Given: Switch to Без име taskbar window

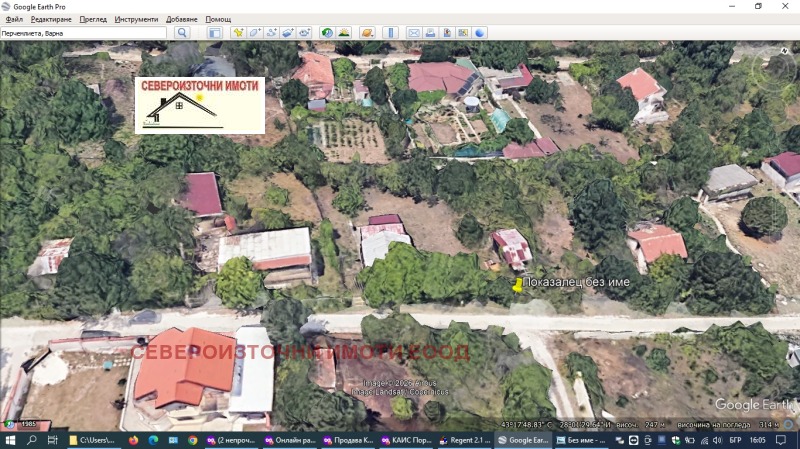Looking at the screenshot, I should pyautogui.click(x=581, y=440).
